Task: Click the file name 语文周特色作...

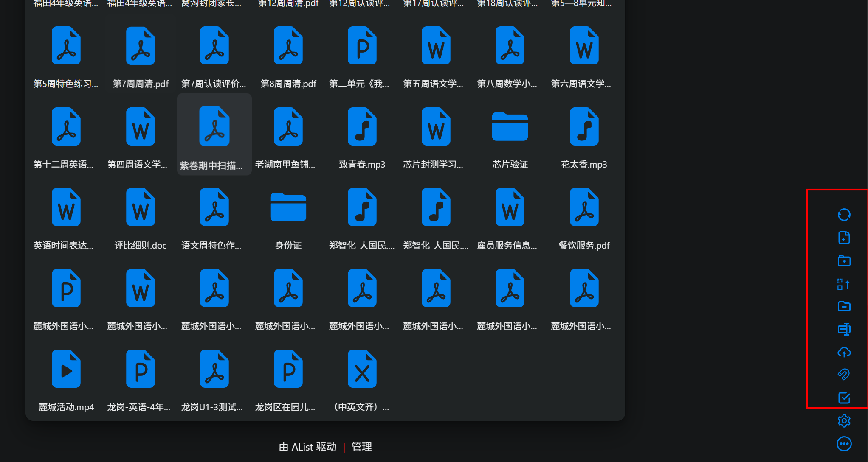Action: 211,245
